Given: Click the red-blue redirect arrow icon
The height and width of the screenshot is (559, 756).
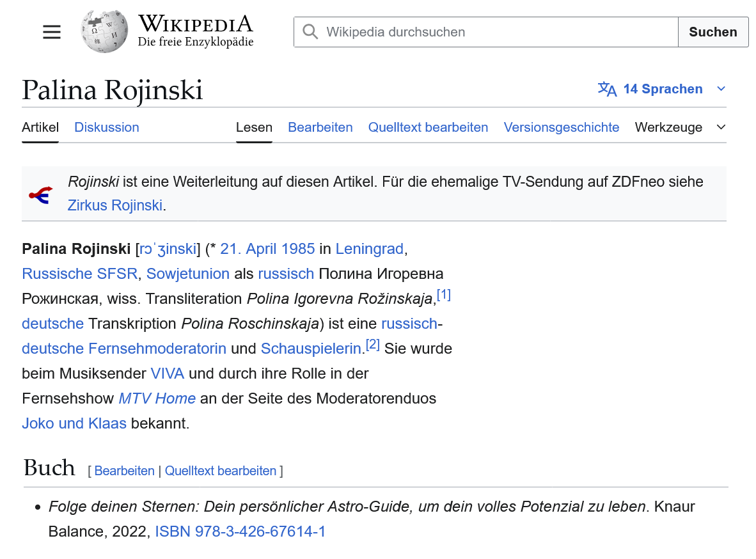Looking at the screenshot, I should click(x=41, y=195).
